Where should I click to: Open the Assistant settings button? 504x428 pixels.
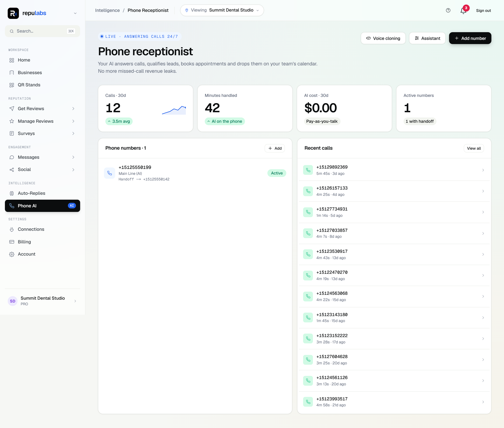click(427, 38)
